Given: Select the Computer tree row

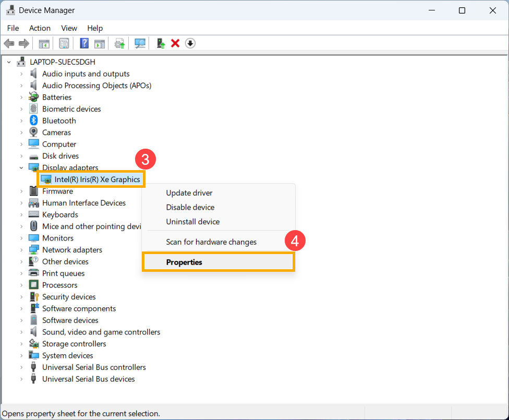Looking at the screenshot, I should tap(59, 144).
